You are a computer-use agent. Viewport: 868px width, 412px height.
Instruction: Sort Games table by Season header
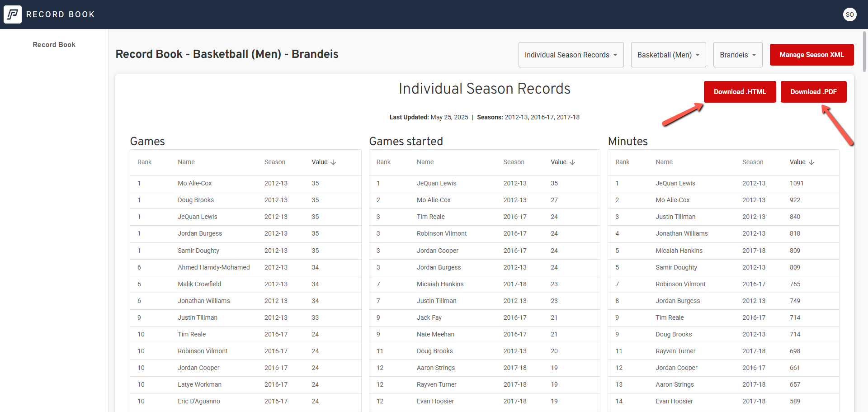pyautogui.click(x=275, y=162)
